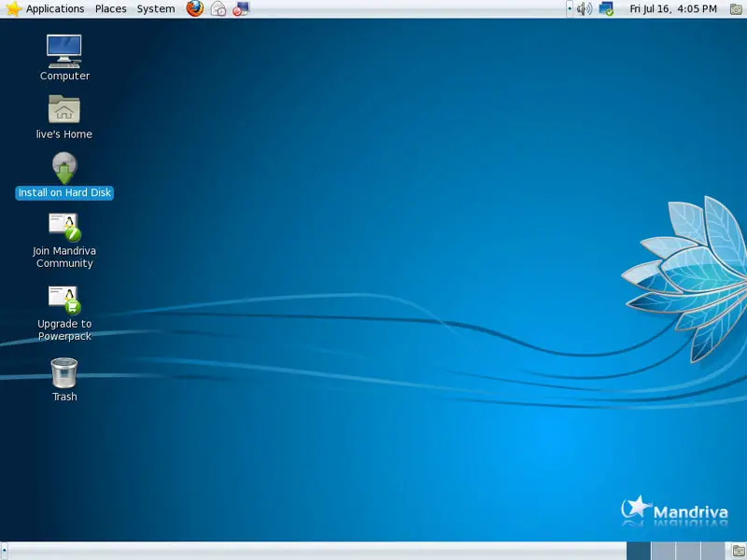Show the calendar from the panel clock

[673, 8]
